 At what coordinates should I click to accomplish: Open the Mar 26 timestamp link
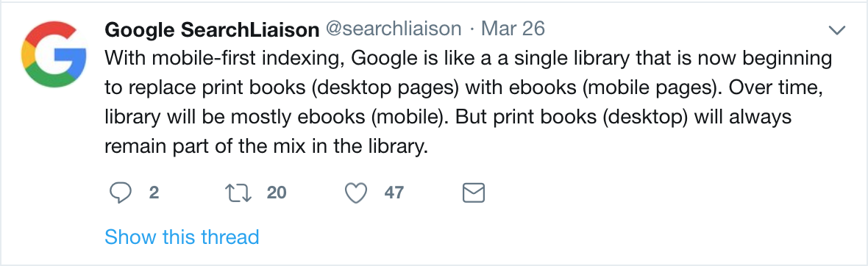pos(513,29)
